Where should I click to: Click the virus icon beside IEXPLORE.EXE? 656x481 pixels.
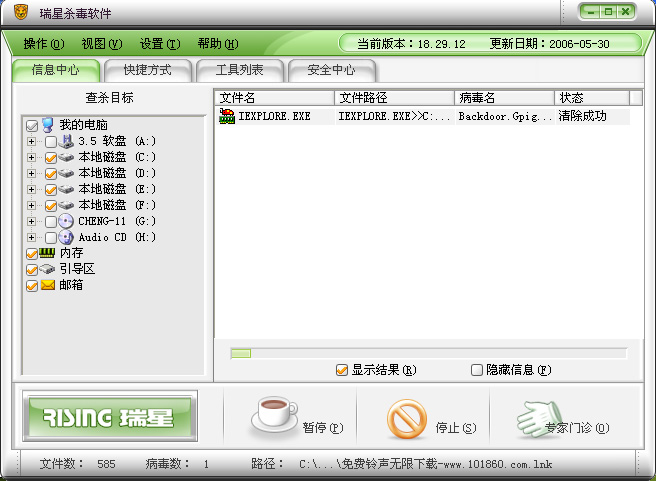227,116
